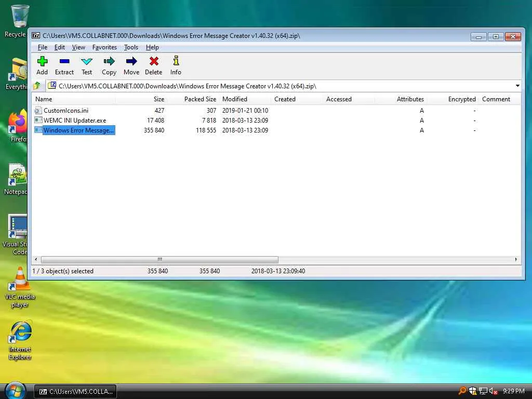The height and width of the screenshot is (399, 532).
Task: Open Notepad++ desktop shortcut
Action: click(16, 179)
